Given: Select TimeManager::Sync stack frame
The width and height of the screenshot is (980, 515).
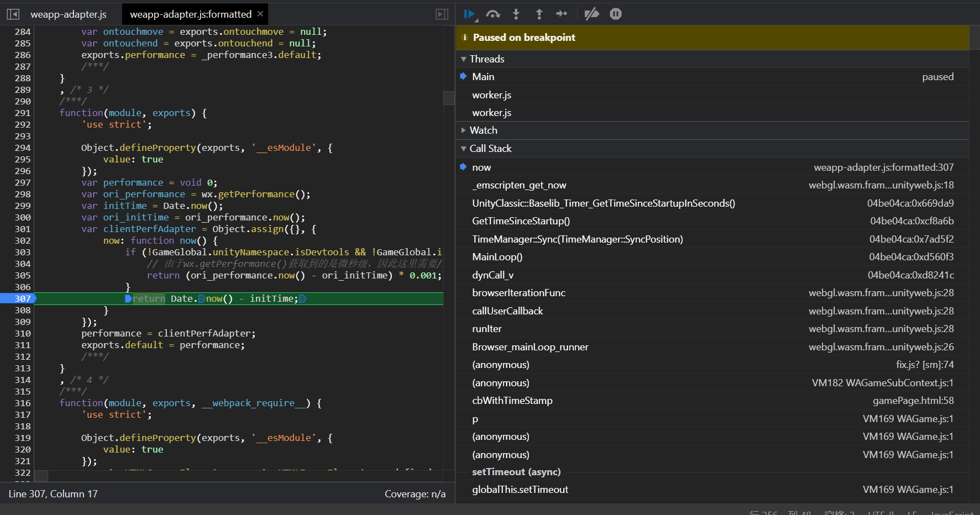Looking at the screenshot, I should pyautogui.click(x=712, y=239).
